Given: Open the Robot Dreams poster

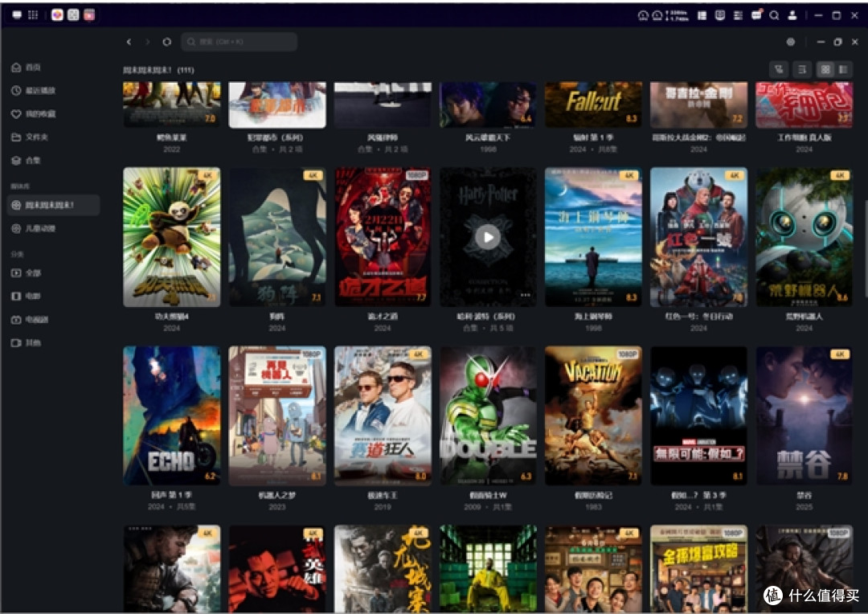Looking at the screenshot, I should [x=277, y=415].
